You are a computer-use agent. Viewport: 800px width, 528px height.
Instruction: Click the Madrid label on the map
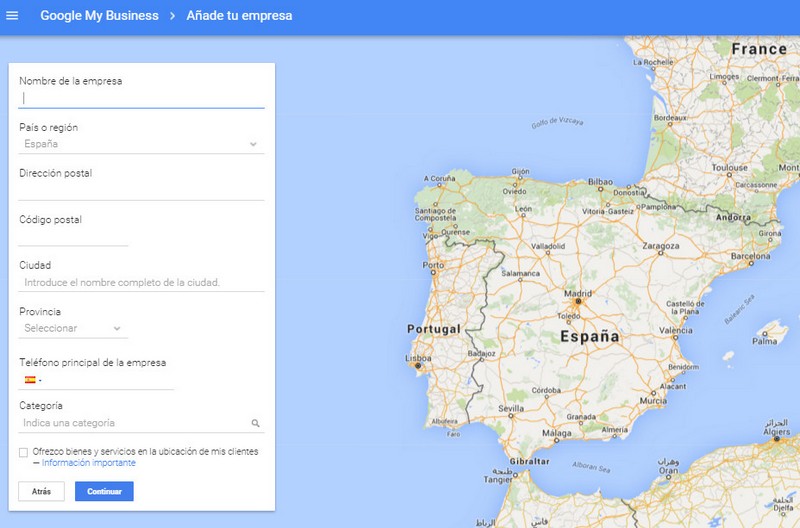click(x=578, y=293)
